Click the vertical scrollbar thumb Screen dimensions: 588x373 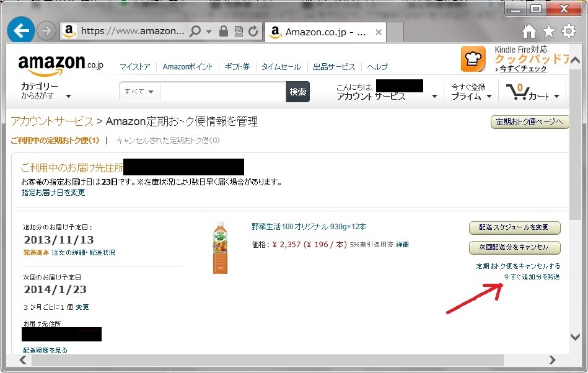pos(575,145)
